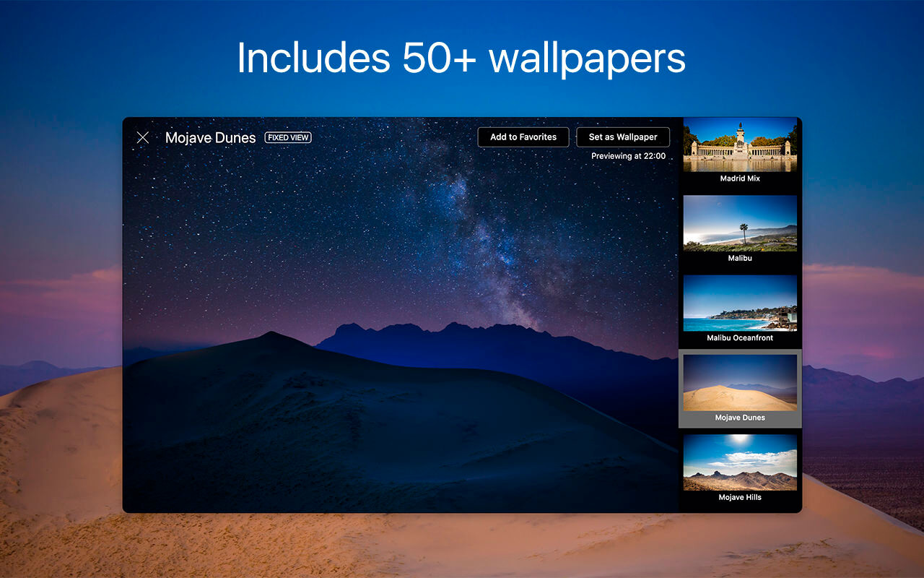The height and width of the screenshot is (578, 924).
Task: Click the 'Mojave Hills' caption text
Action: [740, 497]
